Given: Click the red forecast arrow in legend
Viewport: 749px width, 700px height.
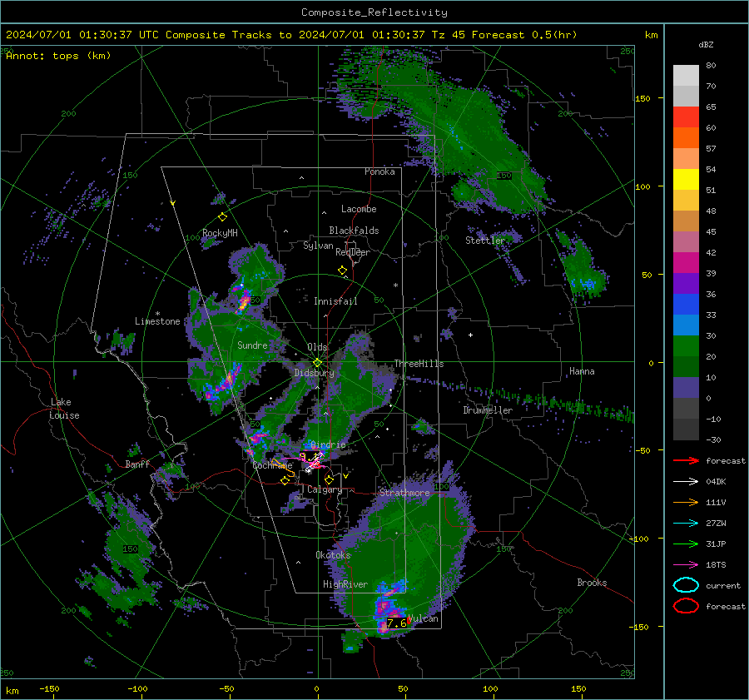Looking at the screenshot, I should point(686,460).
